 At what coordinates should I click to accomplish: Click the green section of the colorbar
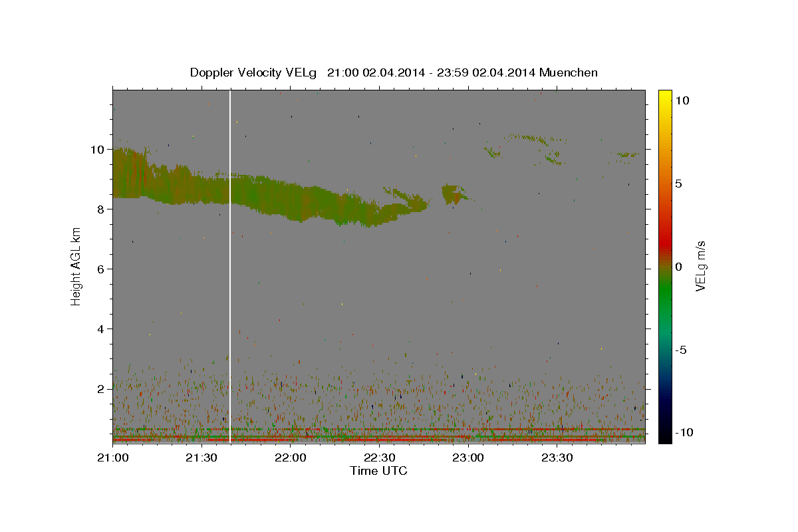click(x=665, y=293)
